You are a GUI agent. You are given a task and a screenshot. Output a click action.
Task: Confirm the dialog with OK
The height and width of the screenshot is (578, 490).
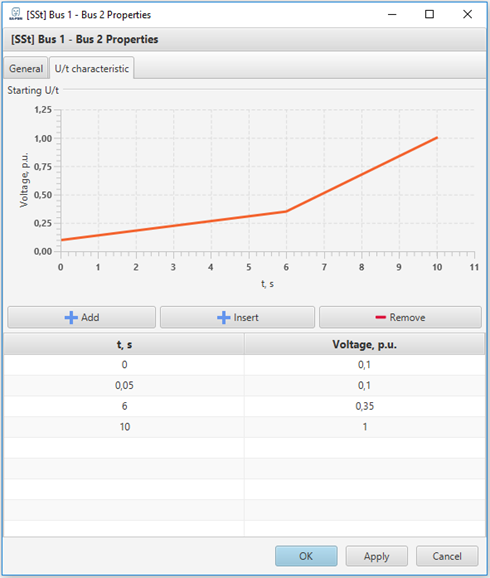pyautogui.click(x=306, y=556)
